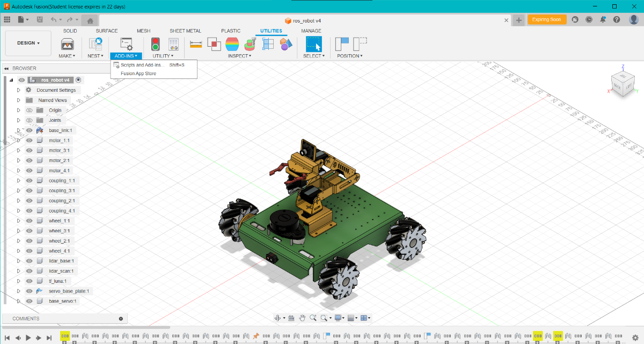This screenshot has width=644, height=344.
Task: Expand the base_link:1 tree node
Action: (x=19, y=130)
